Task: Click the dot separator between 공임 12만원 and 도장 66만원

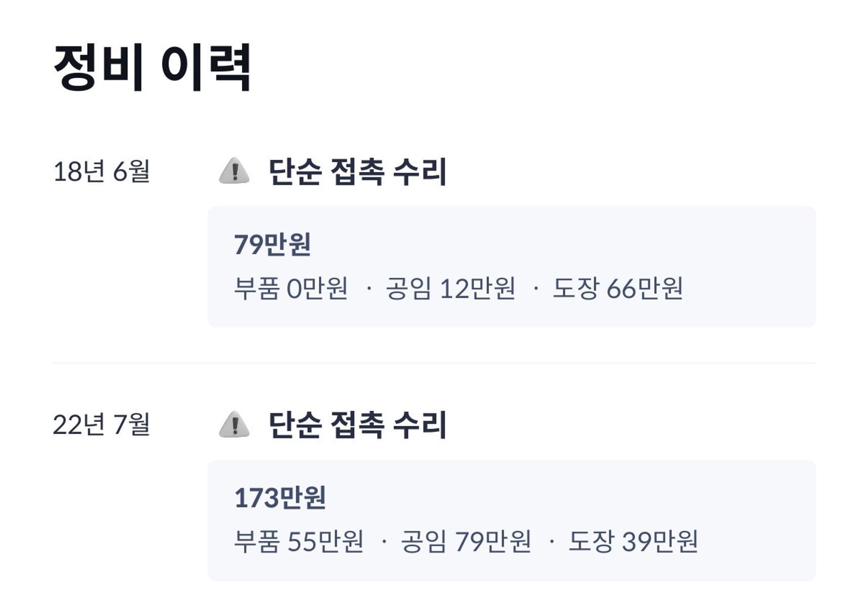Action: point(535,289)
